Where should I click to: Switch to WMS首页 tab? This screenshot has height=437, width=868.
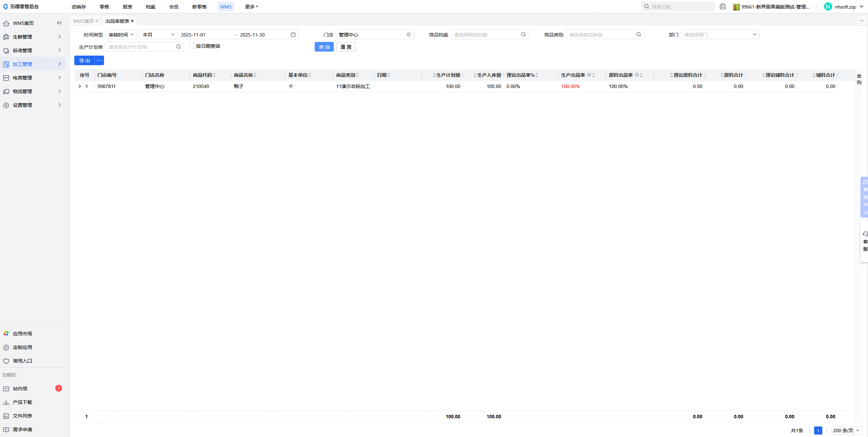pos(83,21)
